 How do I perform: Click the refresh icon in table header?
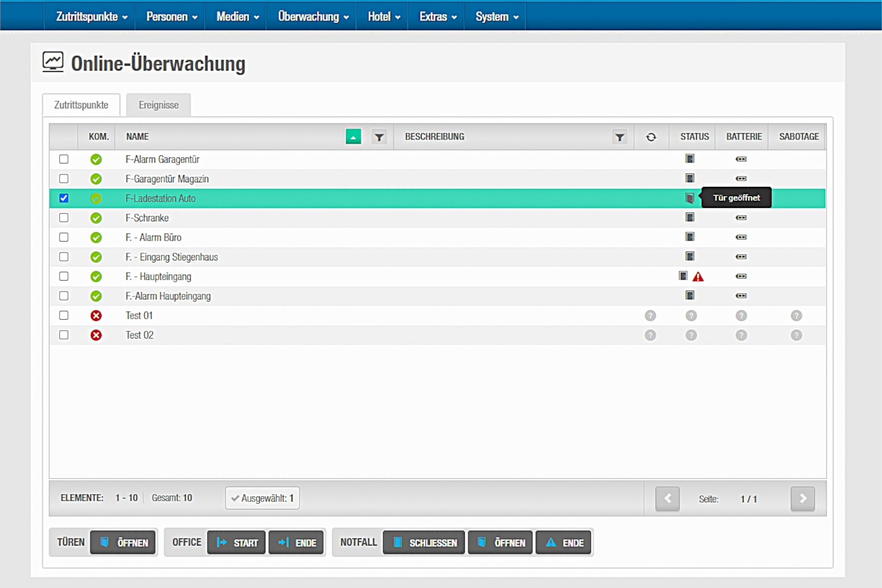click(651, 137)
